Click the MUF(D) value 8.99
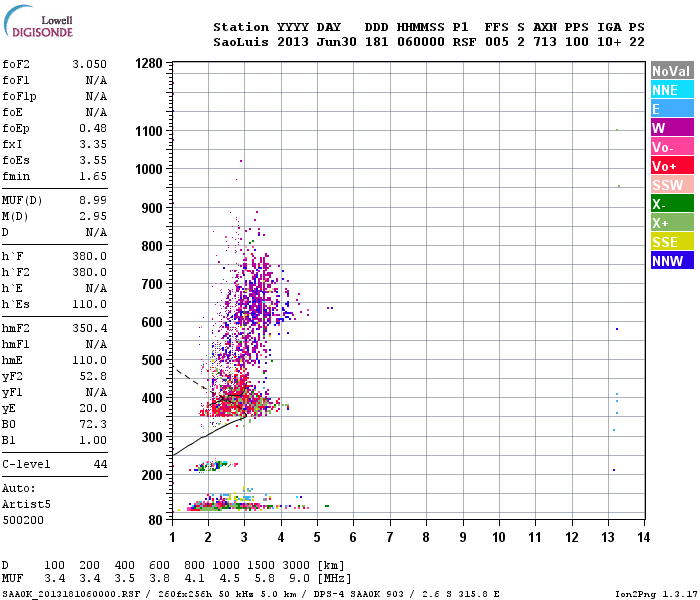The image size is (700, 600). tap(93, 200)
